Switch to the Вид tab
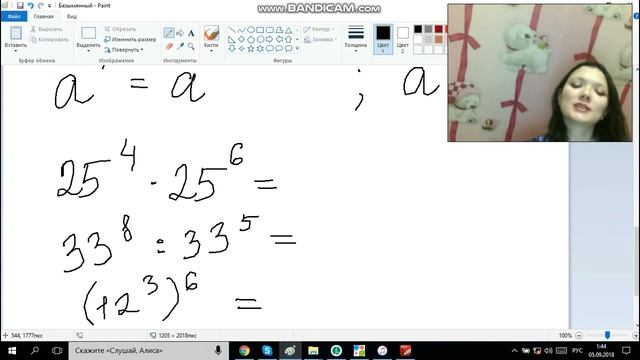 tap(72, 16)
